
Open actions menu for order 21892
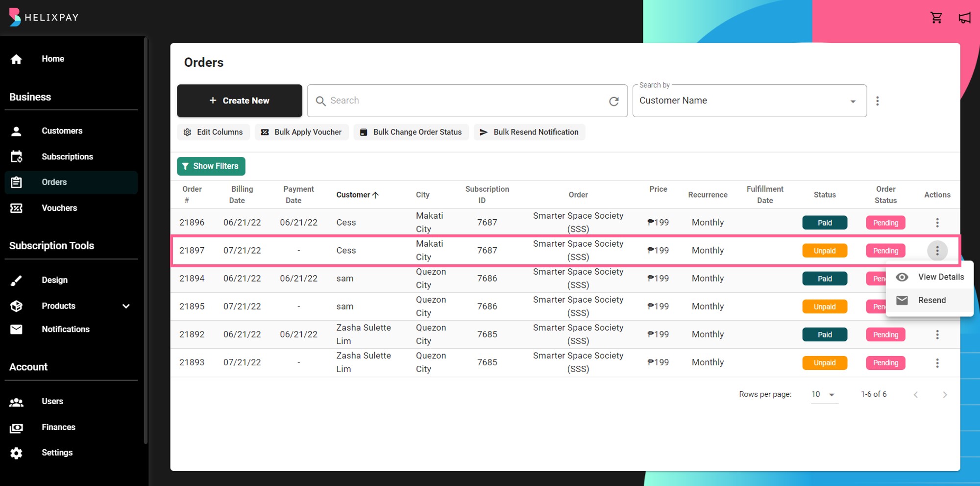(937, 334)
